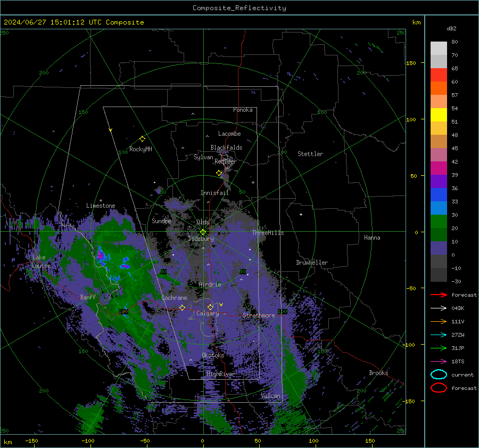Click the Olds label

click(203, 222)
